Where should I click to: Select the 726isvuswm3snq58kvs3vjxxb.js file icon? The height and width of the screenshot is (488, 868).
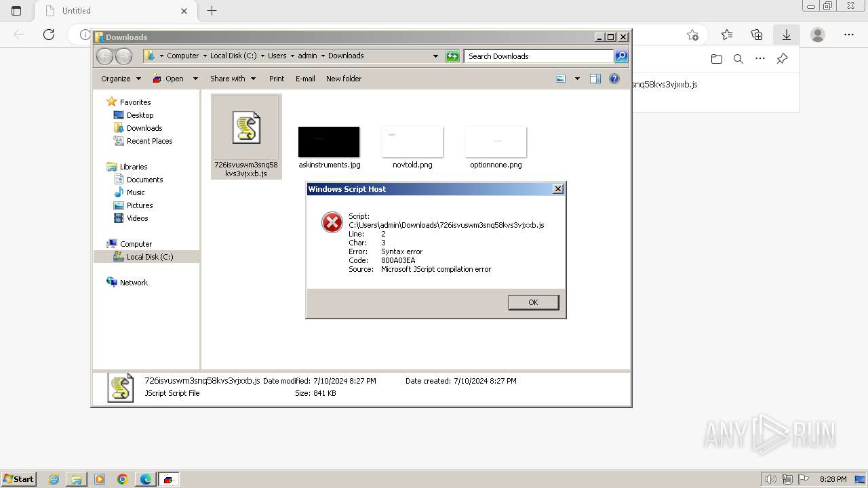click(246, 127)
